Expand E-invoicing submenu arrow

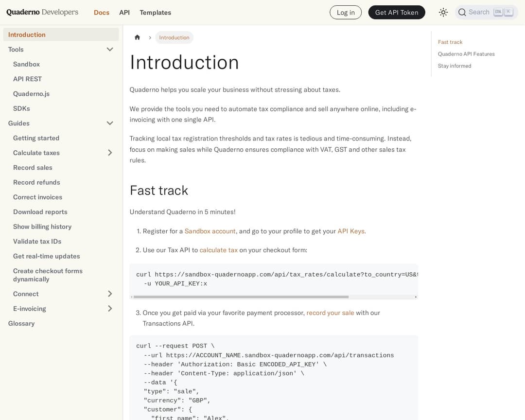[x=110, y=309]
